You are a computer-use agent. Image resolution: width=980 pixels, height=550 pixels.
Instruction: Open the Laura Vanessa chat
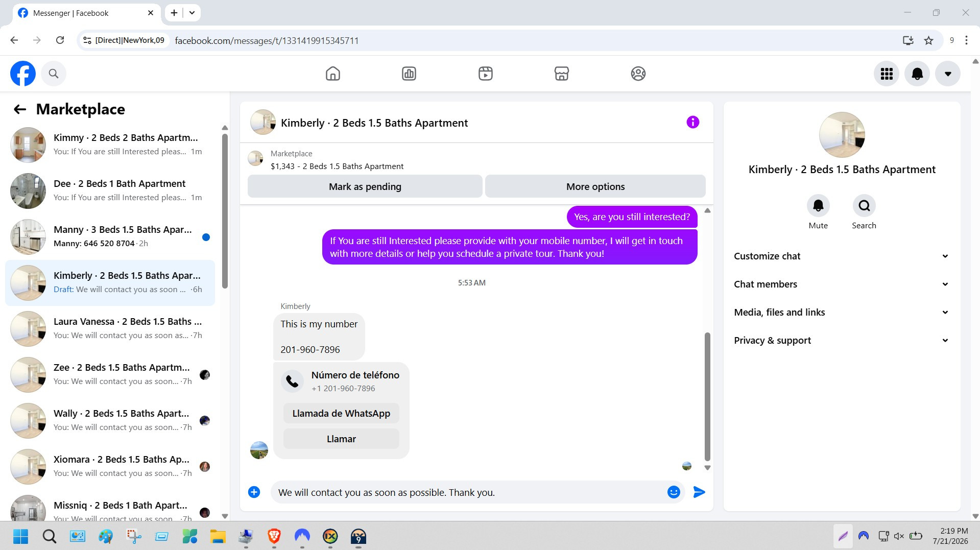coord(110,328)
